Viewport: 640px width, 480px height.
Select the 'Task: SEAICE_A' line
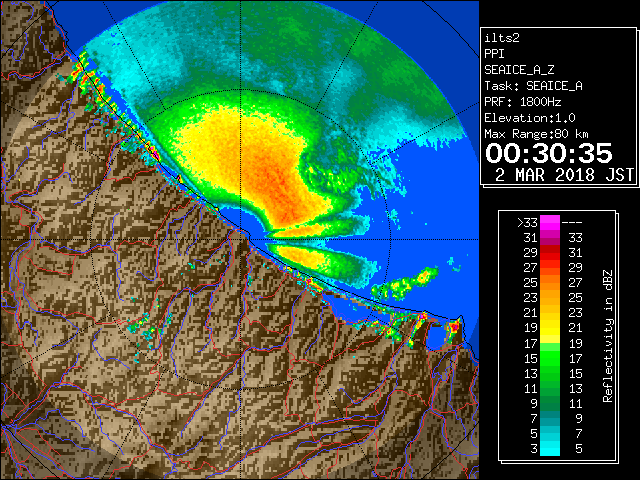pyautogui.click(x=533, y=86)
